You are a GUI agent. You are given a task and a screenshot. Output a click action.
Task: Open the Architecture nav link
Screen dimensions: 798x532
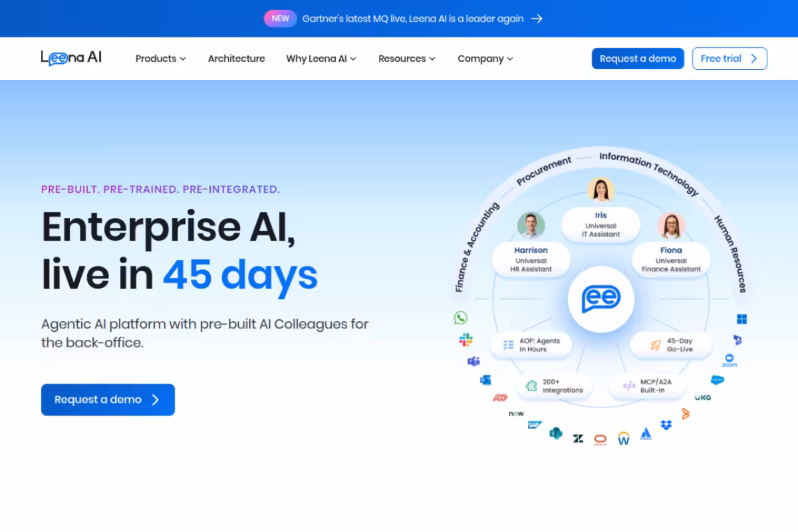[236, 59]
